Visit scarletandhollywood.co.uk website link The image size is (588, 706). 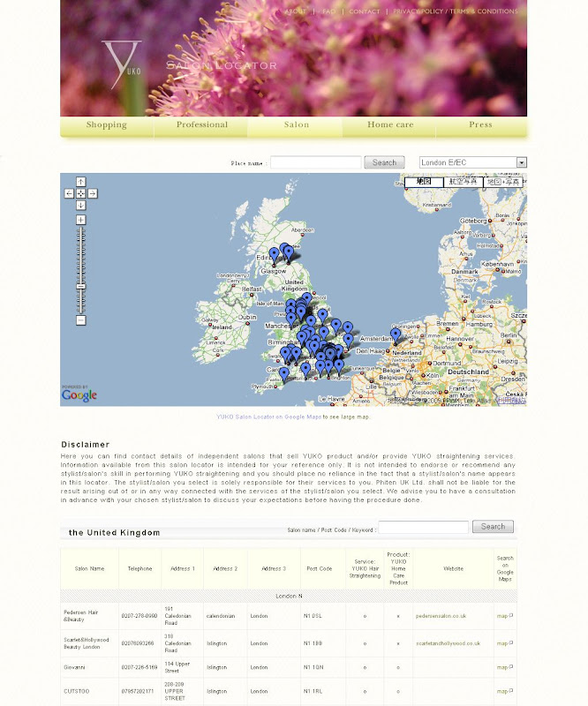(448, 643)
